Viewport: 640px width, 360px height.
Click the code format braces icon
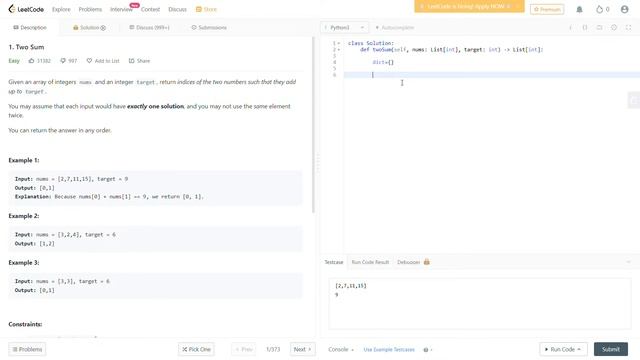tap(585, 27)
